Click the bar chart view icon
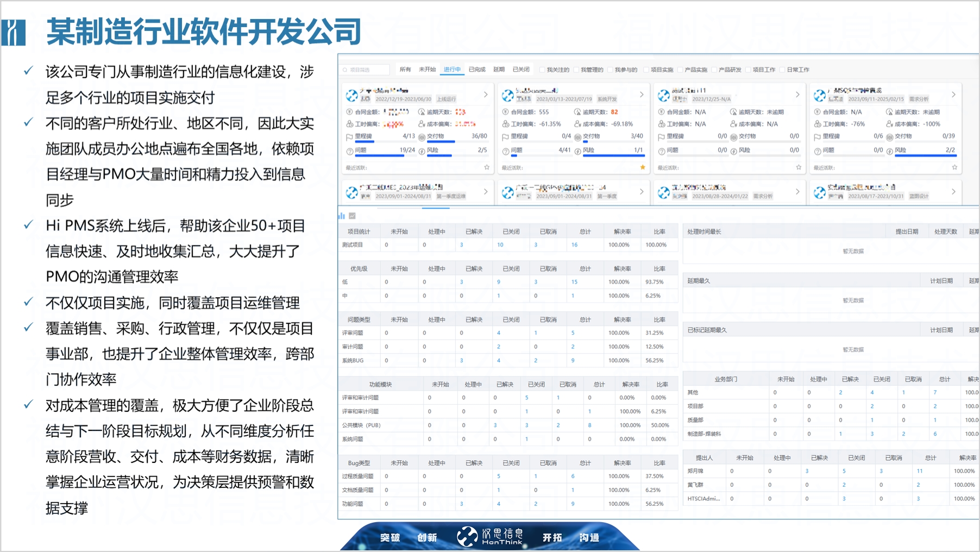 (x=342, y=216)
